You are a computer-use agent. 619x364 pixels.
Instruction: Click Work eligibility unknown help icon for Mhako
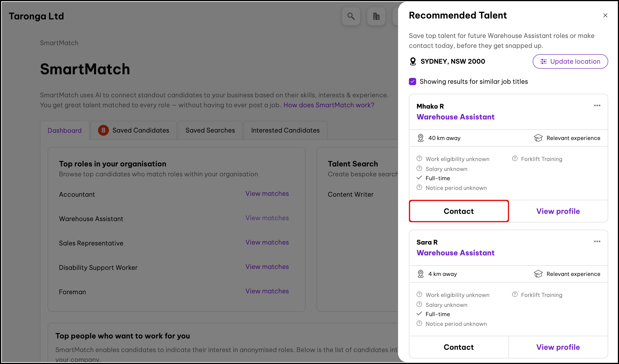pyautogui.click(x=419, y=159)
